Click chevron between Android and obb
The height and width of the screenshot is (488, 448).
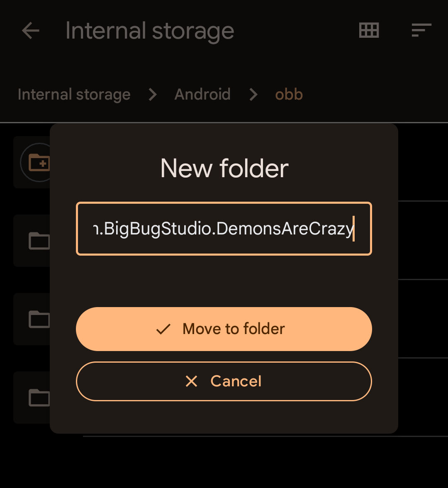[253, 94]
